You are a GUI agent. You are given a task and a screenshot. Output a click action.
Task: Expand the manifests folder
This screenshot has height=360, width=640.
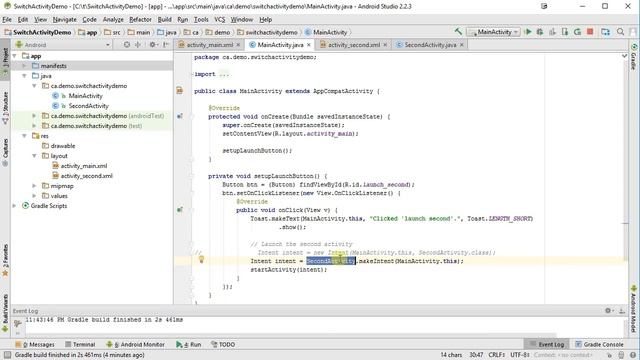click(24, 66)
